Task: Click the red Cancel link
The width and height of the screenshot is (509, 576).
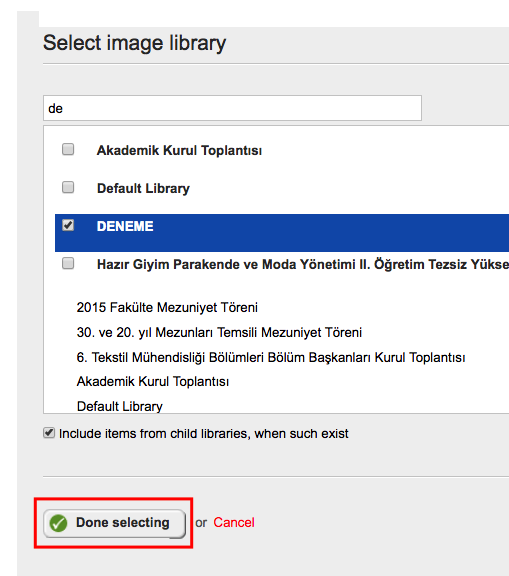Action: click(234, 522)
